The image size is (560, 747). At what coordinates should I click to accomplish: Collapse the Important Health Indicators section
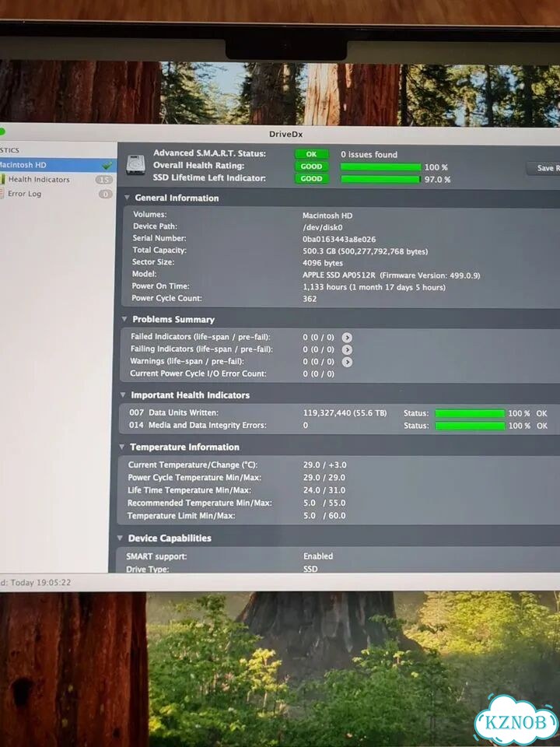tap(123, 395)
